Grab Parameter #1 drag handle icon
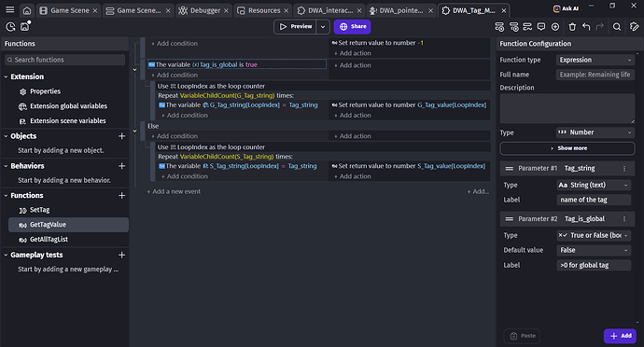644x347 pixels. coord(510,168)
